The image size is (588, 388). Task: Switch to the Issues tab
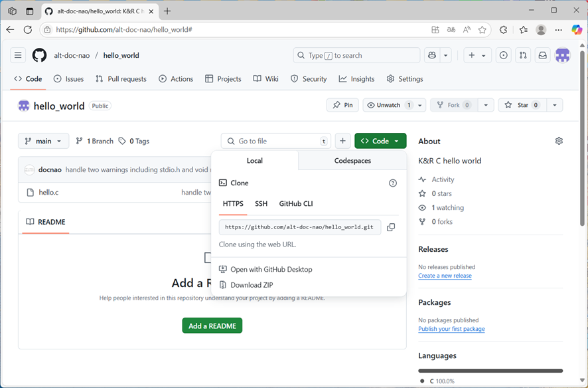pyautogui.click(x=68, y=79)
